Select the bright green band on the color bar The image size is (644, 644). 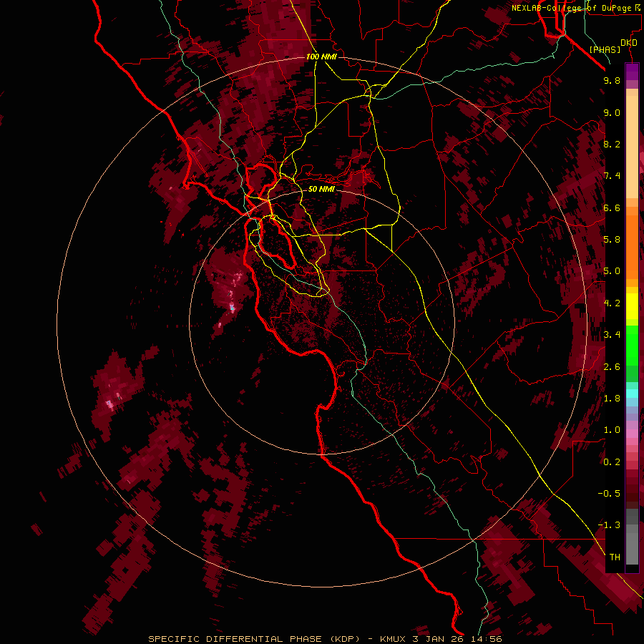tap(632, 345)
